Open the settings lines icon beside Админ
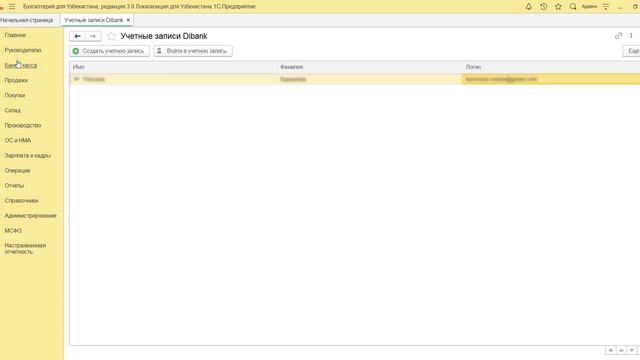Viewport: 640px width, 360px height. click(x=606, y=7)
